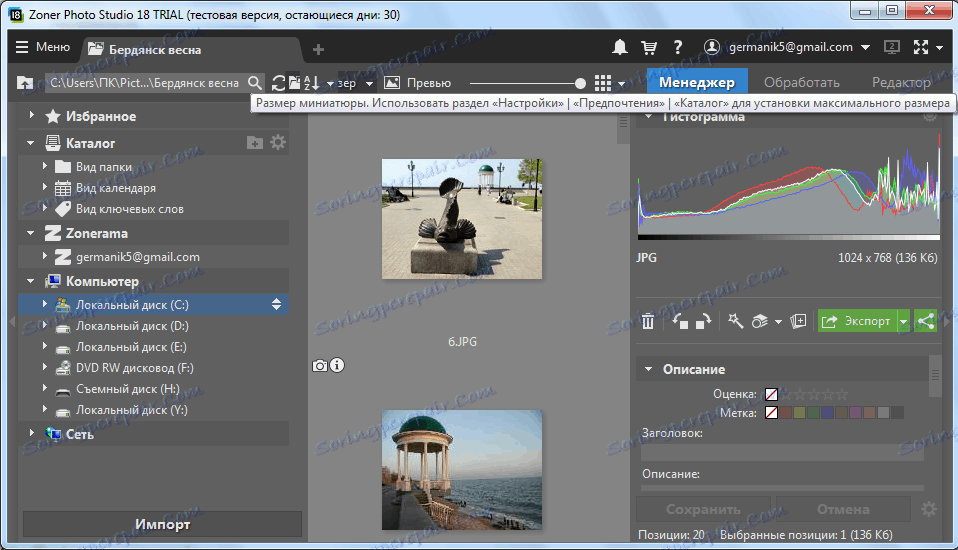Click the magic wand quick fix icon
This screenshot has height=550, width=958.
point(735,321)
